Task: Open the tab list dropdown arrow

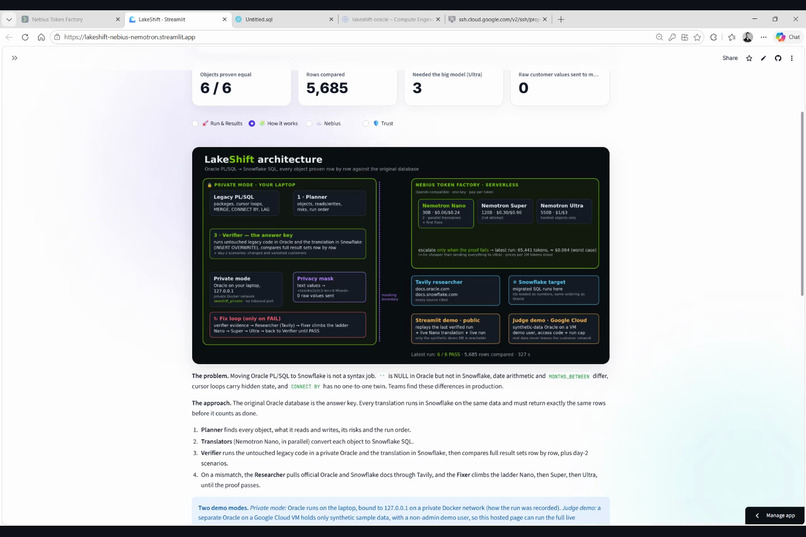Action: [9, 20]
